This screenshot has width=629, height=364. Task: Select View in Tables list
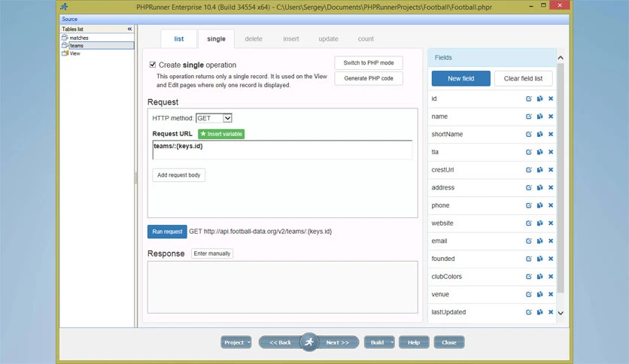75,53
